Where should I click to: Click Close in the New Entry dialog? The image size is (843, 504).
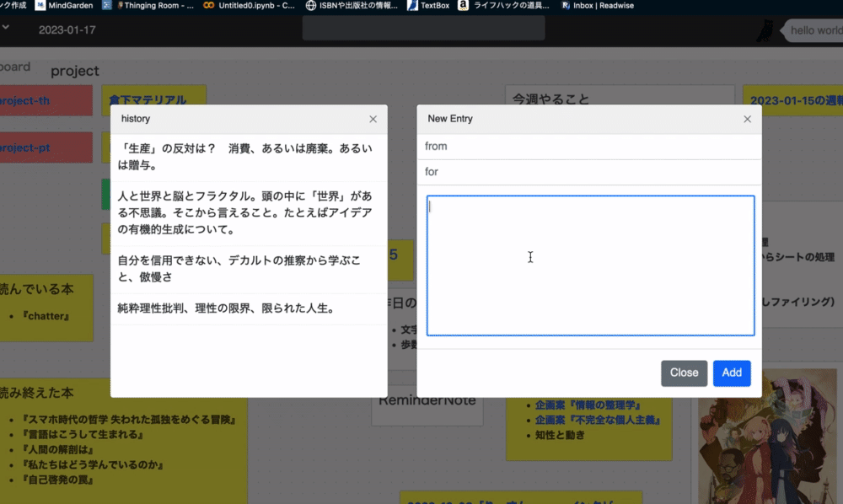click(x=684, y=373)
